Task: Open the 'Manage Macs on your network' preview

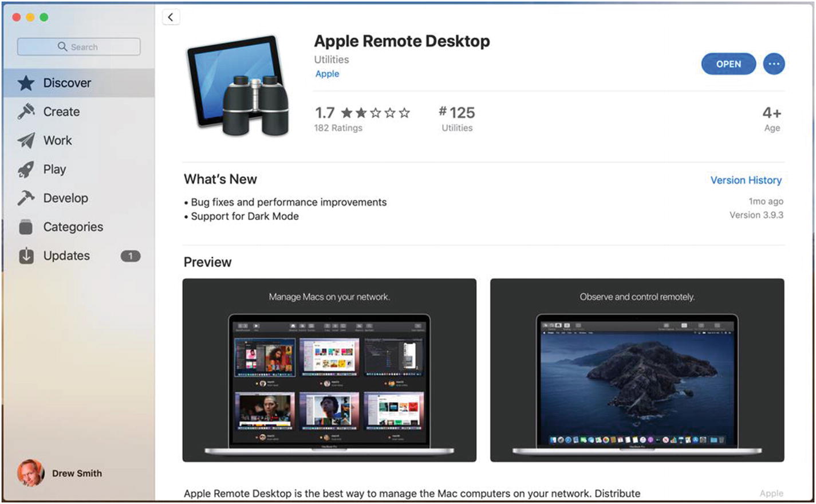Action: click(x=329, y=370)
